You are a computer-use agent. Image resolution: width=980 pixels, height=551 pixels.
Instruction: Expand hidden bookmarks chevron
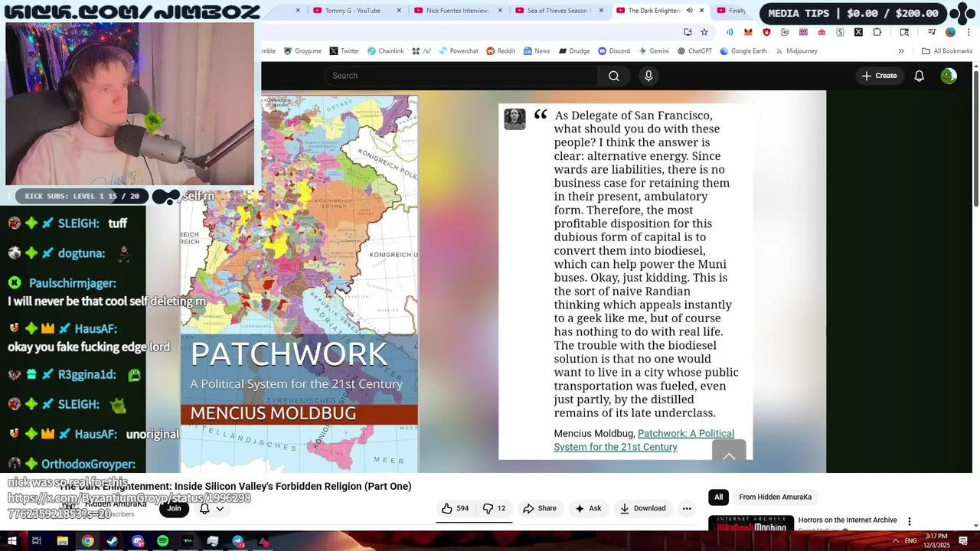pos(901,51)
